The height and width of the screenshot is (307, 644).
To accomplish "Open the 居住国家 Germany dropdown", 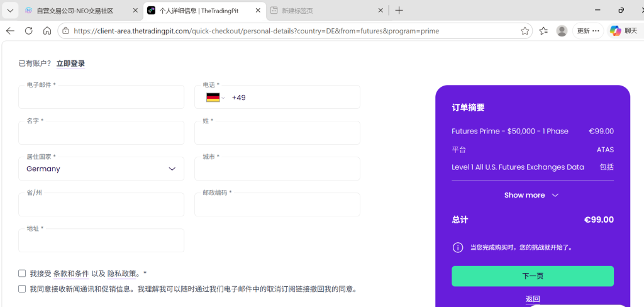I will [x=101, y=169].
